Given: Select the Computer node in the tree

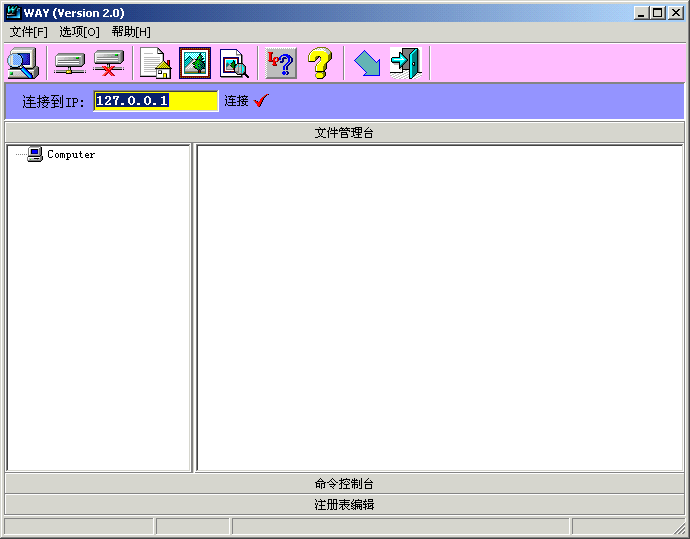Looking at the screenshot, I should point(71,155).
